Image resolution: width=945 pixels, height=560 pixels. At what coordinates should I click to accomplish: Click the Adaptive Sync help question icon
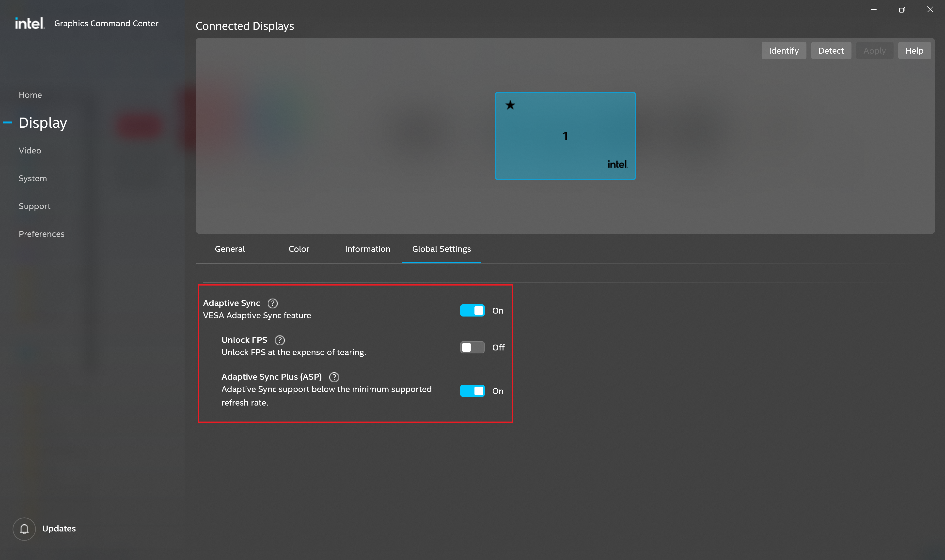[x=272, y=303]
